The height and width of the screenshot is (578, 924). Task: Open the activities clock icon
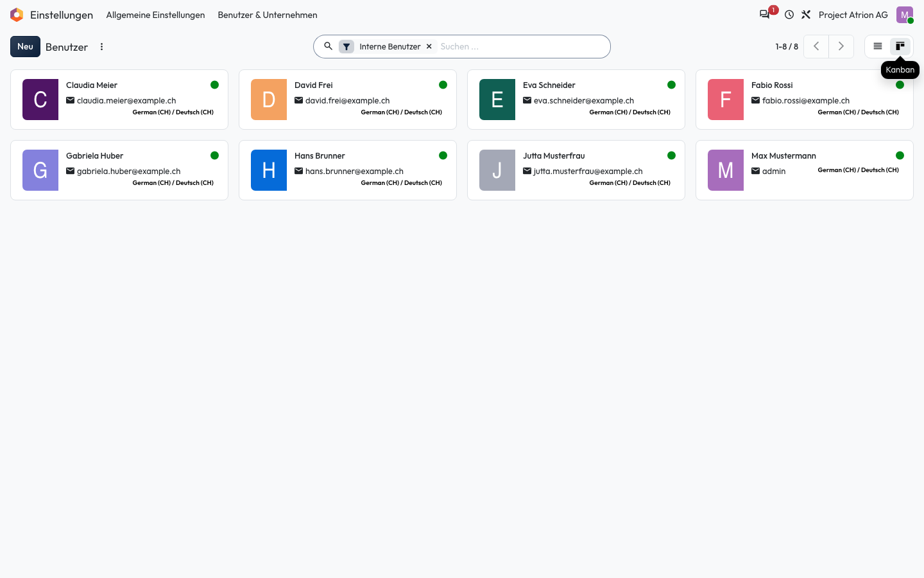(x=789, y=15)
